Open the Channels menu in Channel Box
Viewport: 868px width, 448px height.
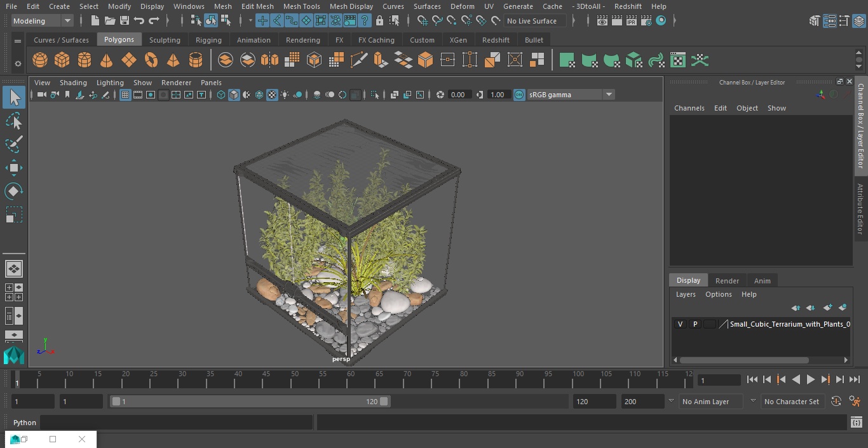[689, 108]
